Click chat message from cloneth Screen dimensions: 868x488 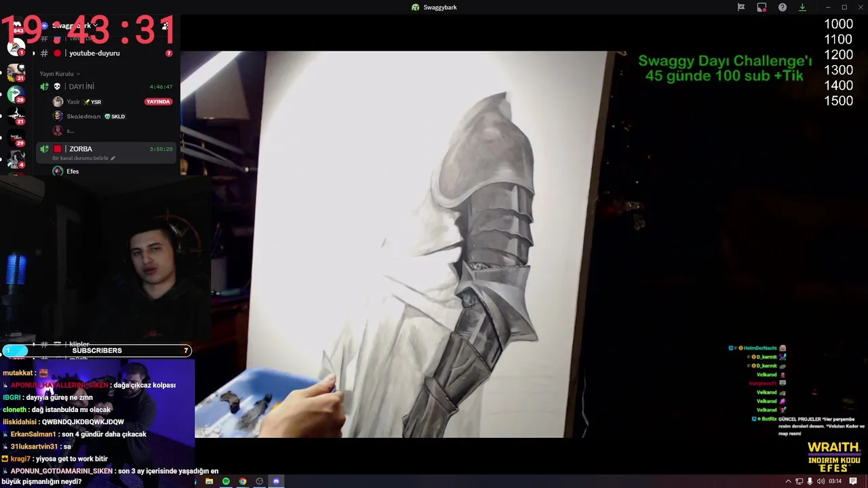pos(56,409)
